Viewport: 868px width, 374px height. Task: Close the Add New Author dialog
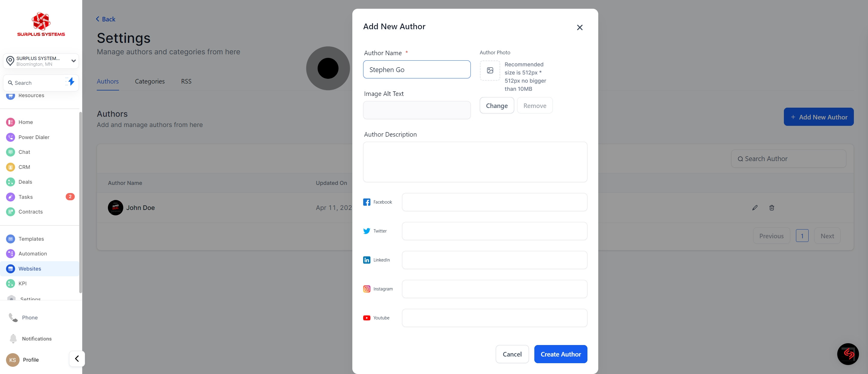tap(580, 28)
